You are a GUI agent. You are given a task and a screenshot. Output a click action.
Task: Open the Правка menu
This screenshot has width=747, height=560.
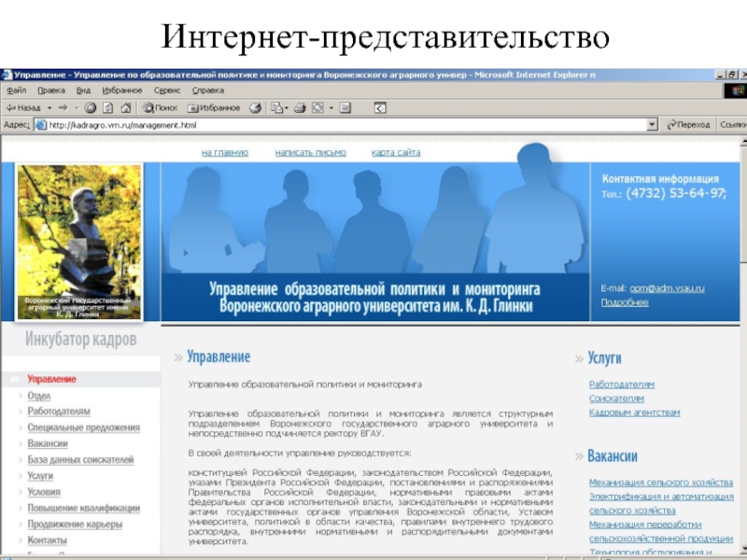51,91
